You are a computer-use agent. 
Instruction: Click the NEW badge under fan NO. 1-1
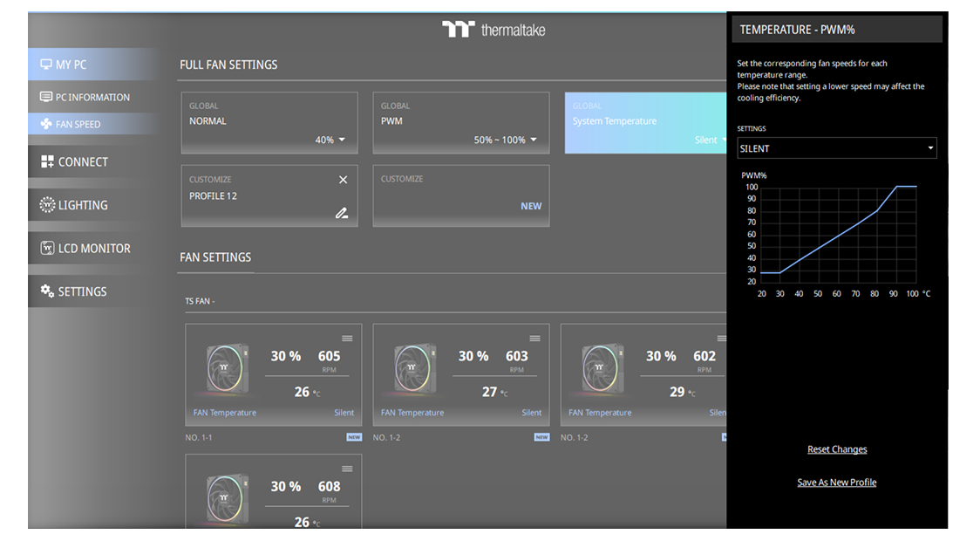354,437
